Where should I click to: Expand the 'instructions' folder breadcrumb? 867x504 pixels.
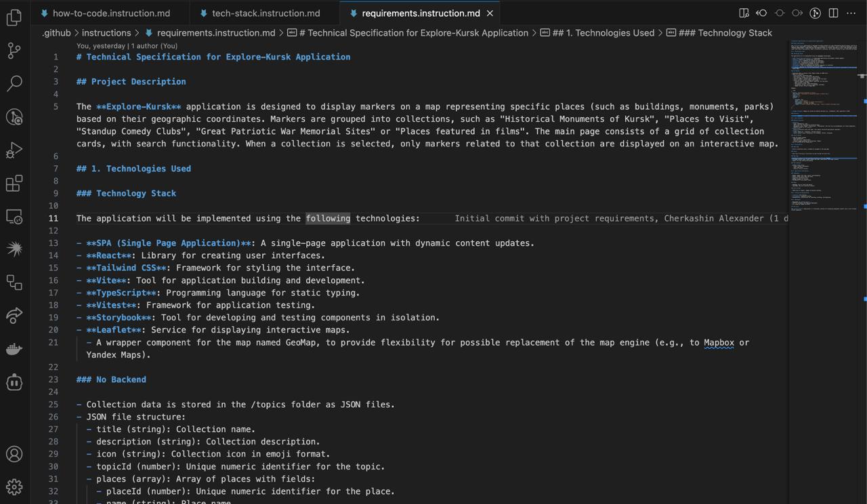tap(106, 33)
